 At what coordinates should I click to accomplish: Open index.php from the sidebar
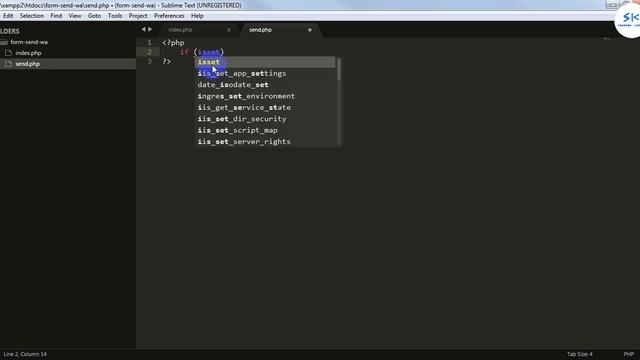coord(28,53)
